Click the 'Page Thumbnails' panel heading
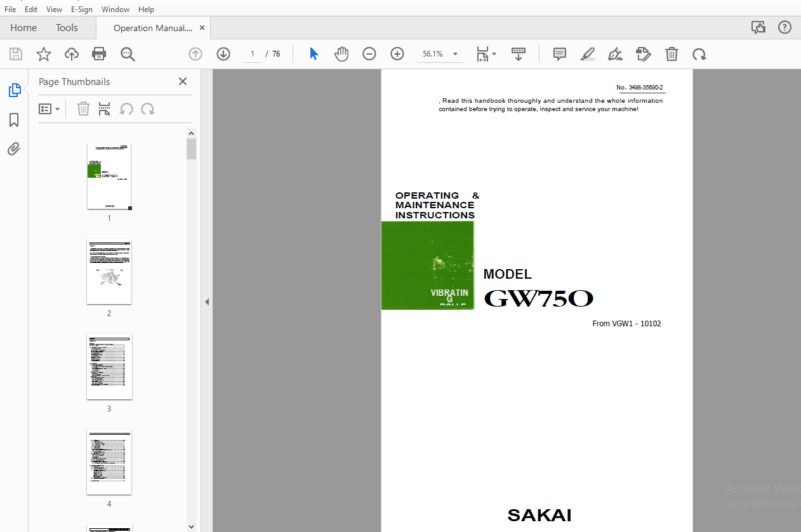801x532 pixels. 74,82
